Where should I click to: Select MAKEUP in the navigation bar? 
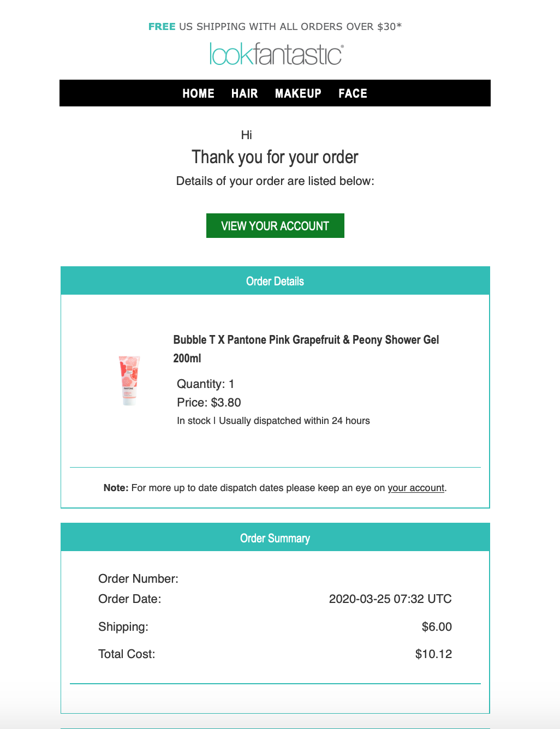tap(298, 93)
